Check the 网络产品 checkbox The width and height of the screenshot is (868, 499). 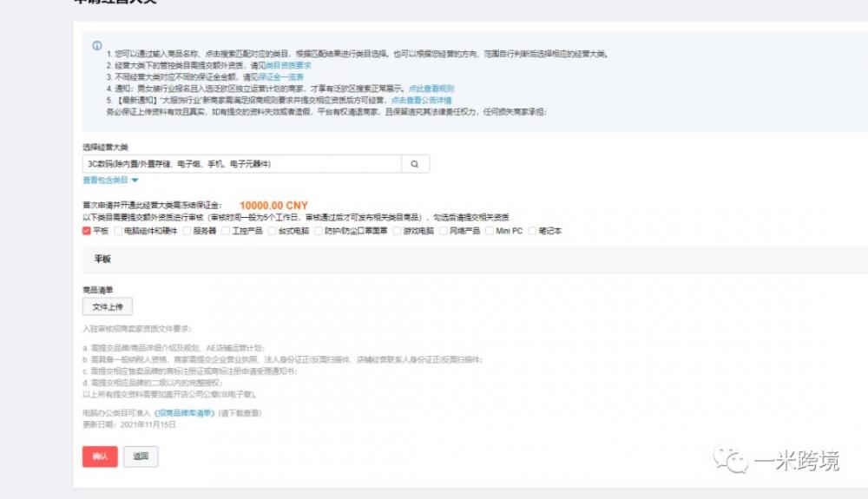pyautogui.click(x=444, y=231)
